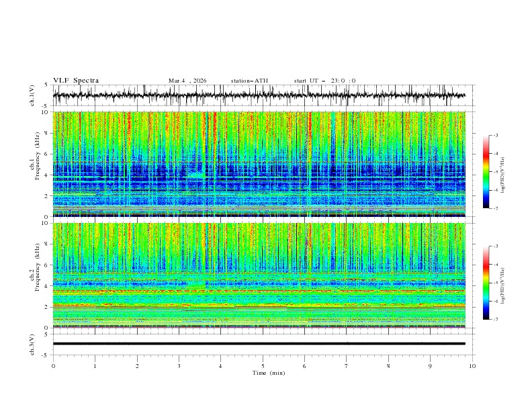Click the ch.3 flat waveform trace
Screen dimensions: 532x411
[x=259, y=344]
